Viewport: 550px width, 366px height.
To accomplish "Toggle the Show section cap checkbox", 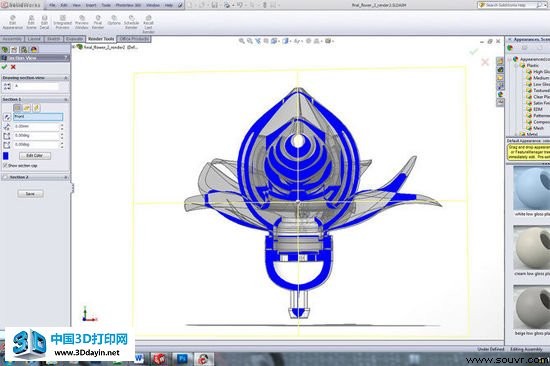I will [x=5, y=165].
